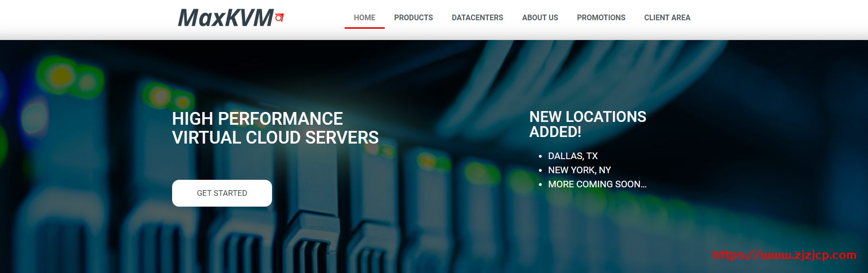Open the About Us page

pyautogui.click(x=540, y=17)
